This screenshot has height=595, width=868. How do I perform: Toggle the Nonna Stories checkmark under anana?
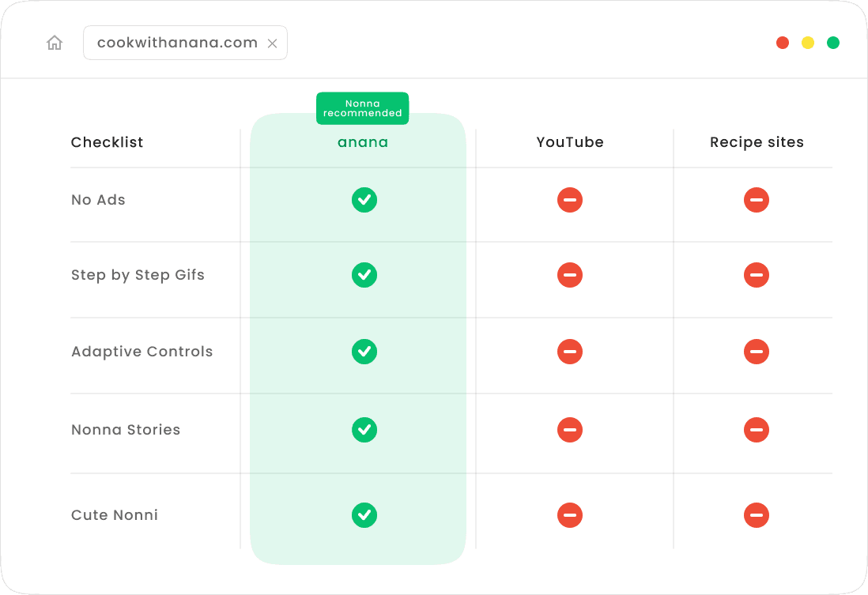pos(364,430)
